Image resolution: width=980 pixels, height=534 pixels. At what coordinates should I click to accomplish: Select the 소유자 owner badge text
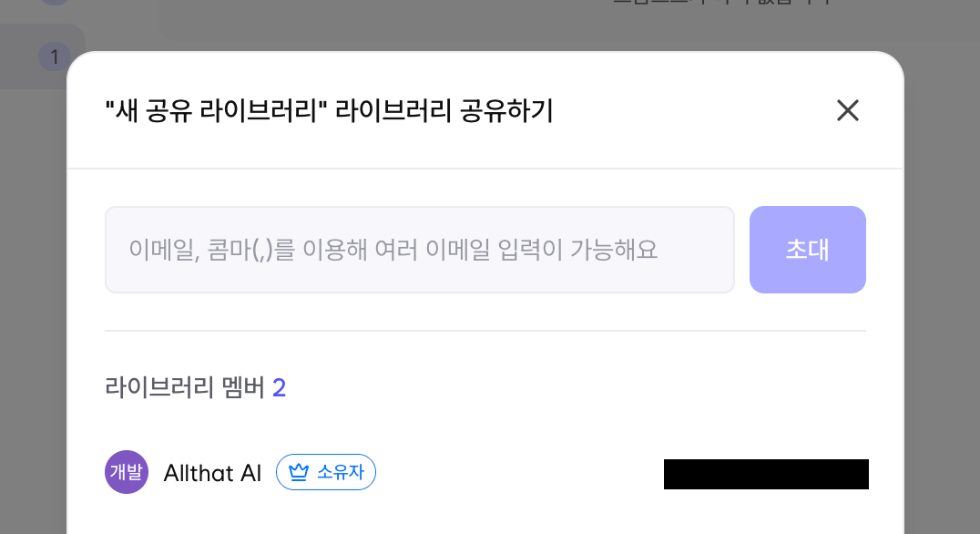coord(337,472)
